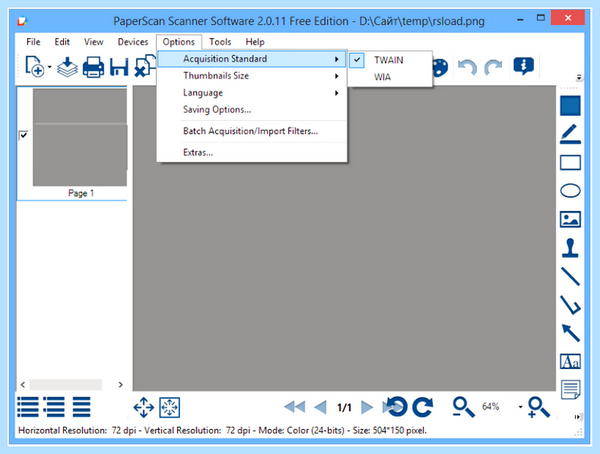Toggle the Page 1 checkbox

[x=23, y=135]
